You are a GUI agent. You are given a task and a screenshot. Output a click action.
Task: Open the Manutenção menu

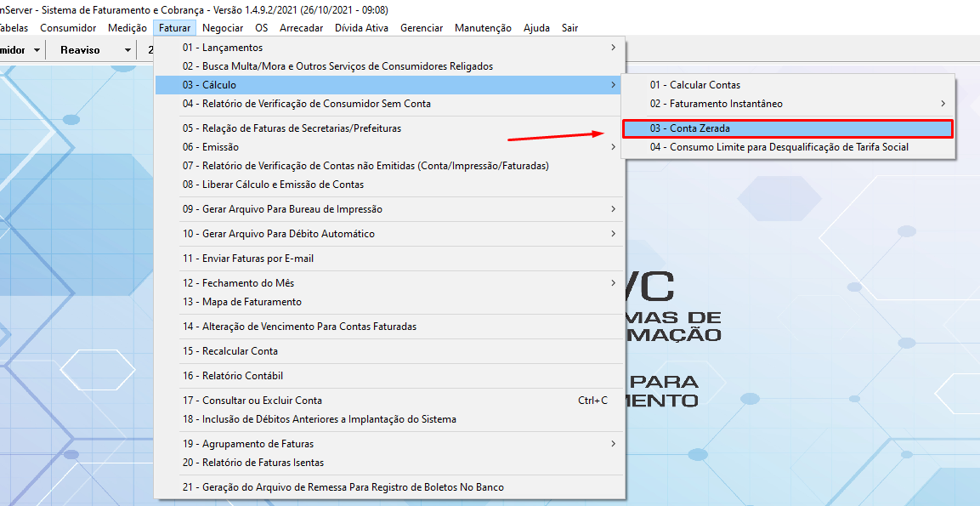click(x=483, y=27)
